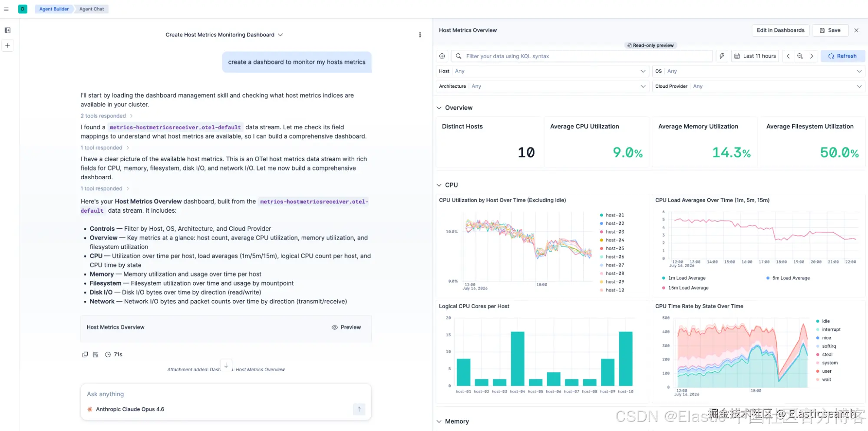This screenshot has width=868, height=431.
Task: Switch to the Agent Chat breadcrumb tab
Action: (x=92, y=9)
